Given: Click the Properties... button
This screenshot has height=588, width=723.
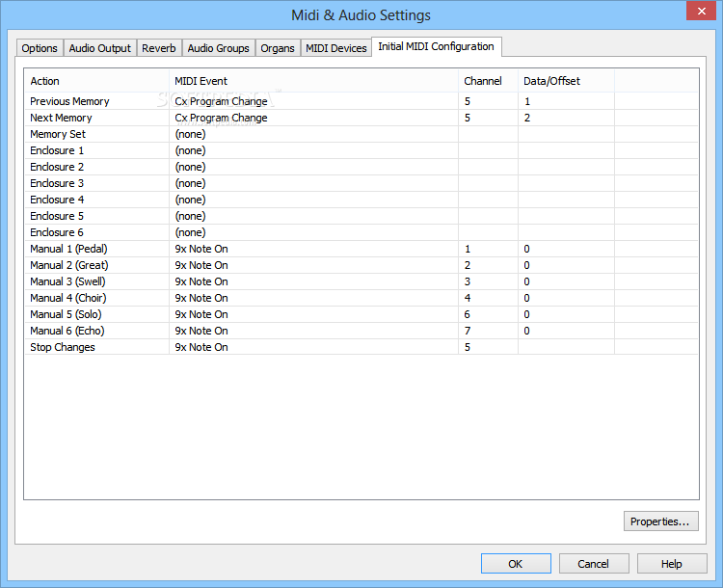Looking at the screenshot, I should 660,521.
